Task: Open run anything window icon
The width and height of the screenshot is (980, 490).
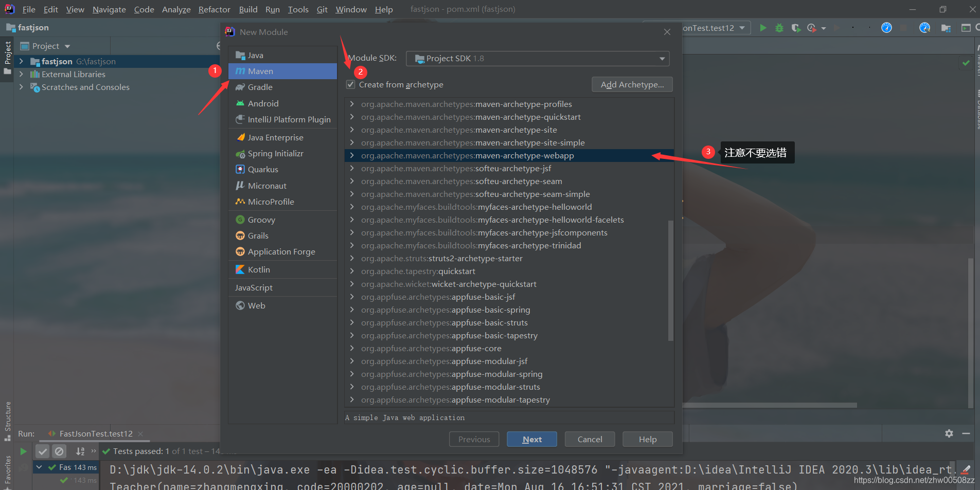Action: coord(966,28)
